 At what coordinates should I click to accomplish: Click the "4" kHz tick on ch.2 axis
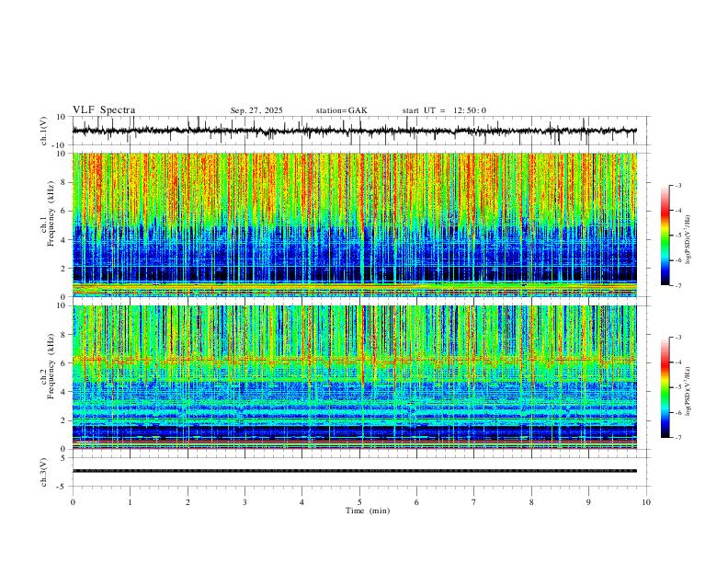[63, 392]
